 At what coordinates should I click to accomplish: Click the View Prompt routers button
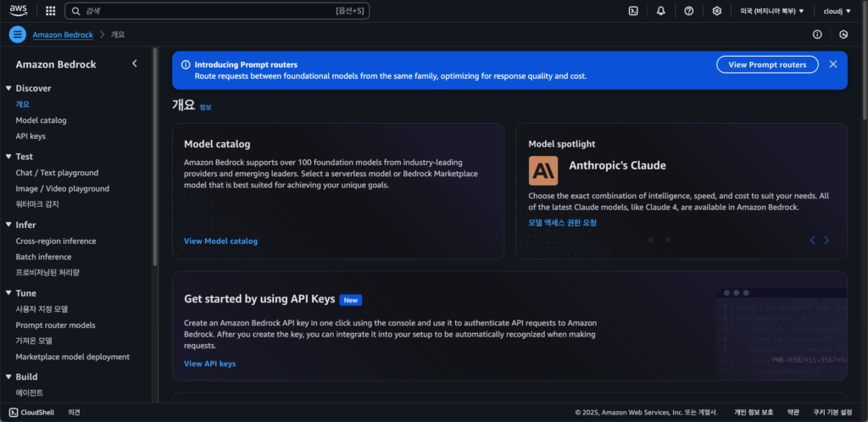[x=767, y=64]
